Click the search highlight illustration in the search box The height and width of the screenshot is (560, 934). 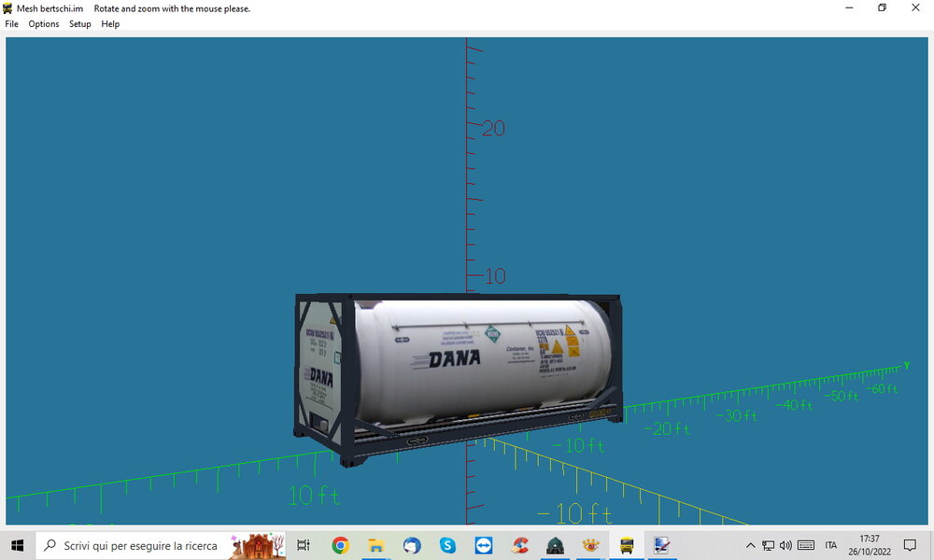(x=258, y=546)
